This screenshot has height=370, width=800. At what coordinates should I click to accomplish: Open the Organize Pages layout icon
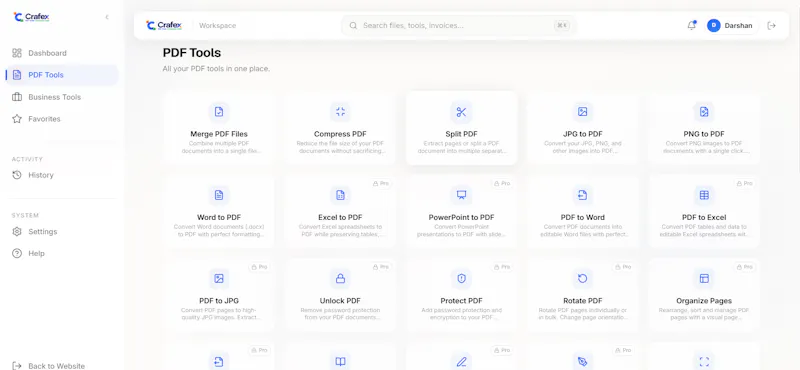coord(704,279)
